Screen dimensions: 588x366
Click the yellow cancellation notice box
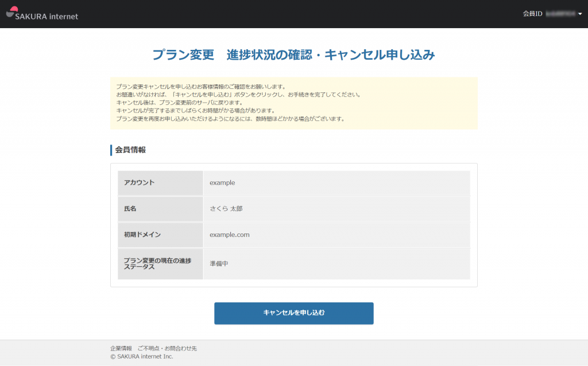pos(293,103)
